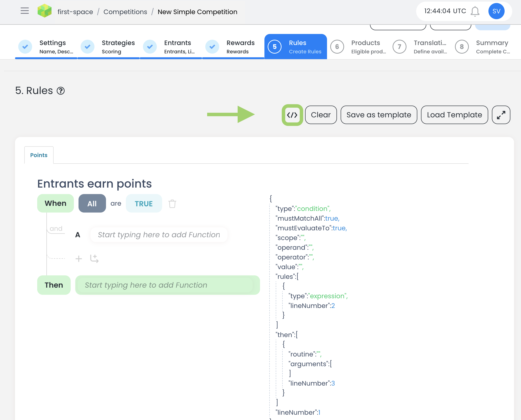521x420 pixels.
Task: Click the step 5 number circle
Action: tap(275, 47)
